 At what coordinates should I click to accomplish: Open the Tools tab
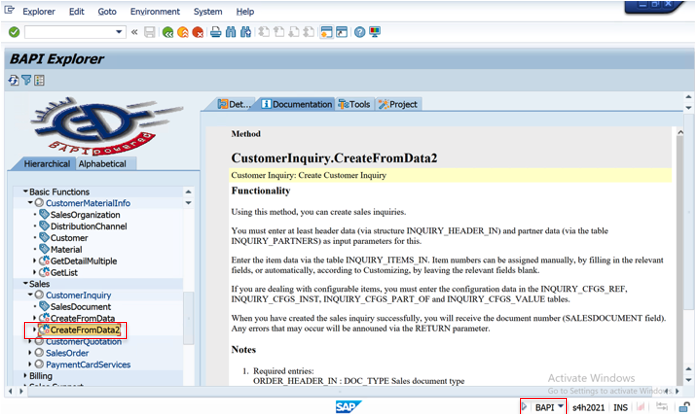[x=355, y=104]
